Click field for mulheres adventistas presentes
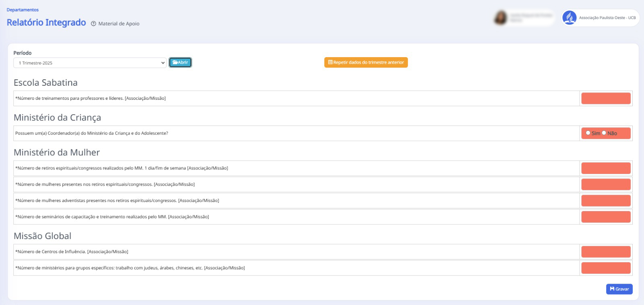Viewport: 644px width, 305px height. (x=605, y=200)
